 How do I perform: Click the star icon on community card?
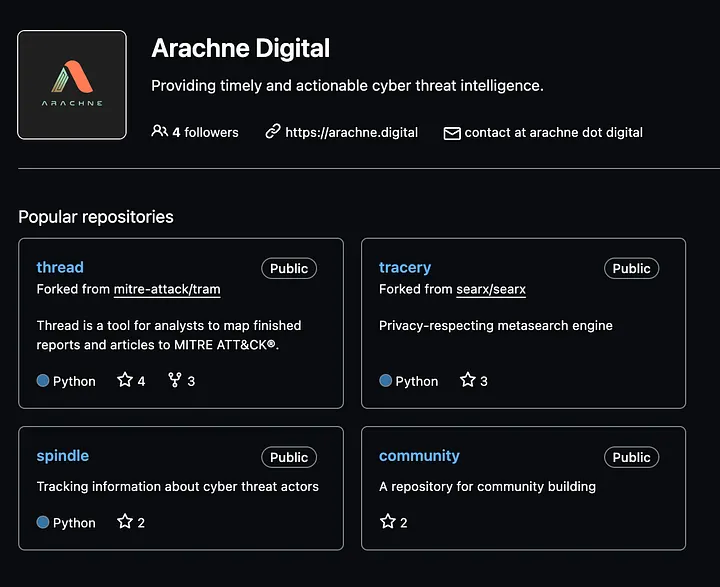(388, 521)
